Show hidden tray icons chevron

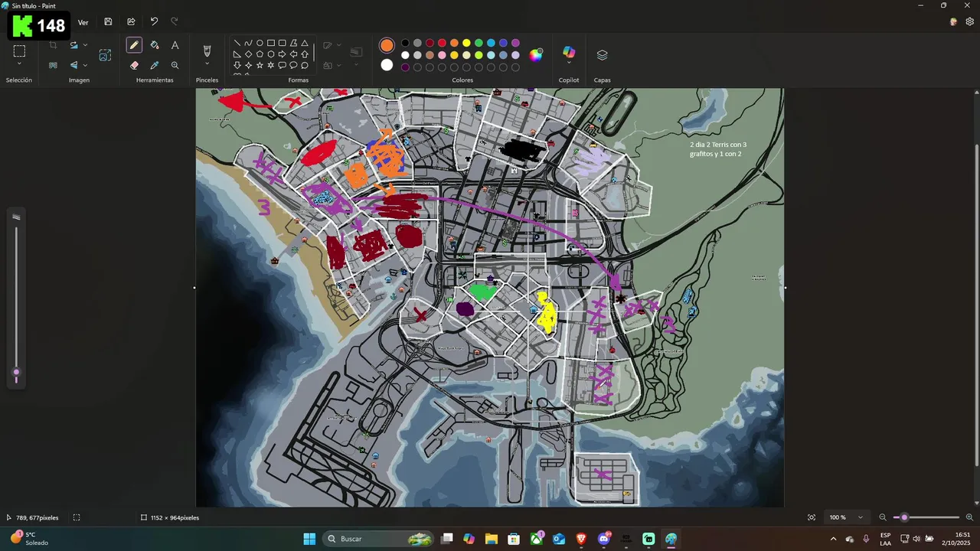point(833,539)
